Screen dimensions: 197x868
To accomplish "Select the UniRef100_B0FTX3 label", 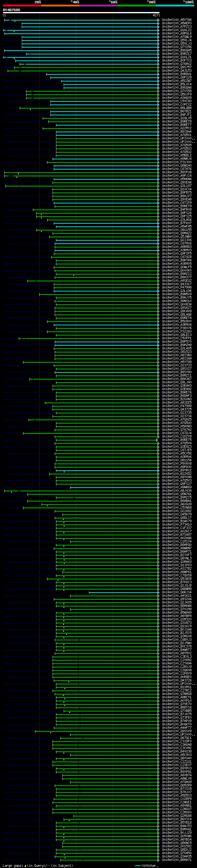I will 177,61.
